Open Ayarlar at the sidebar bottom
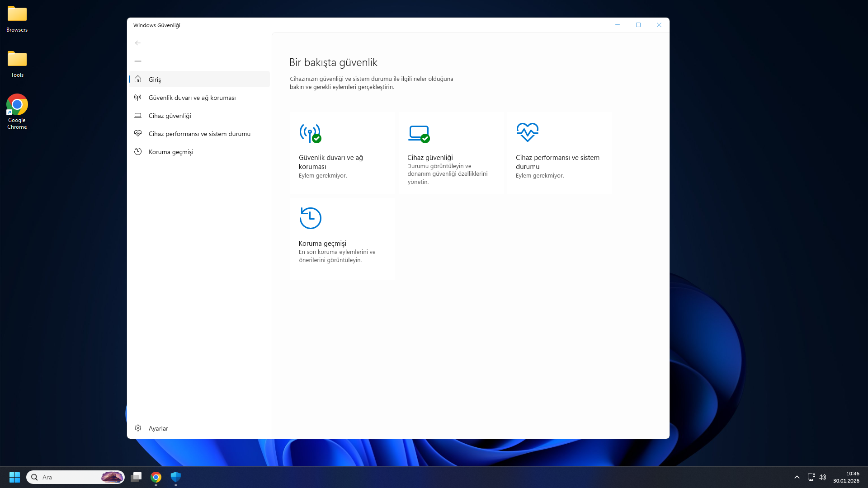 pos(199,428)
